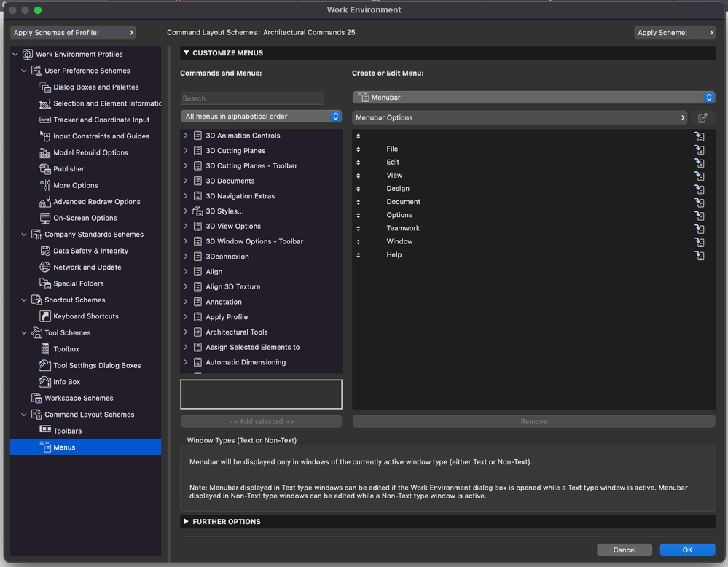
Task: Click the Keyboard Shortcuts icon in sidebar
Action: coord(46,316)
